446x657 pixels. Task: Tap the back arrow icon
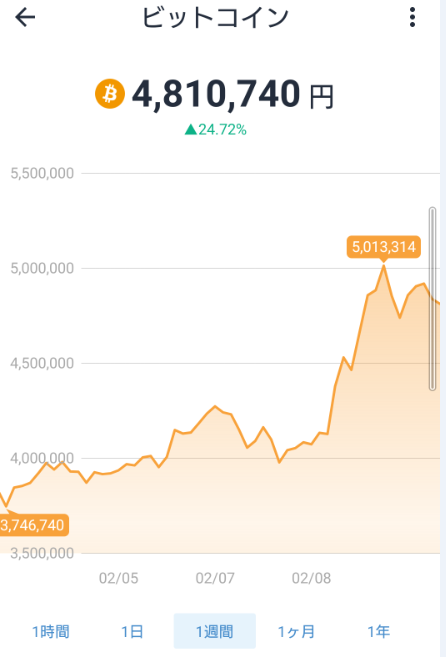(x=25, y=18)
